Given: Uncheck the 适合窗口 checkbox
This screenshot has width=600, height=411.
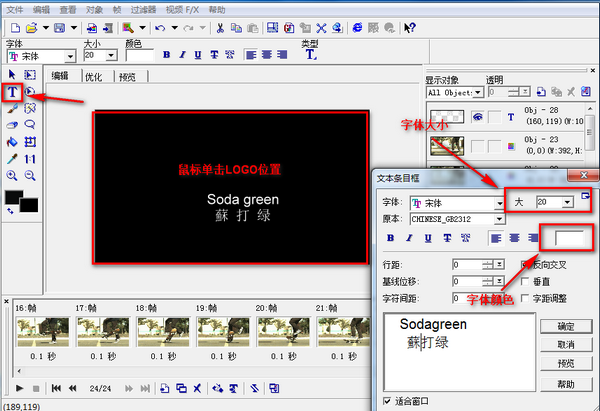Looking at the screenshot, I should pyautogui.click(x=387, y=401).
